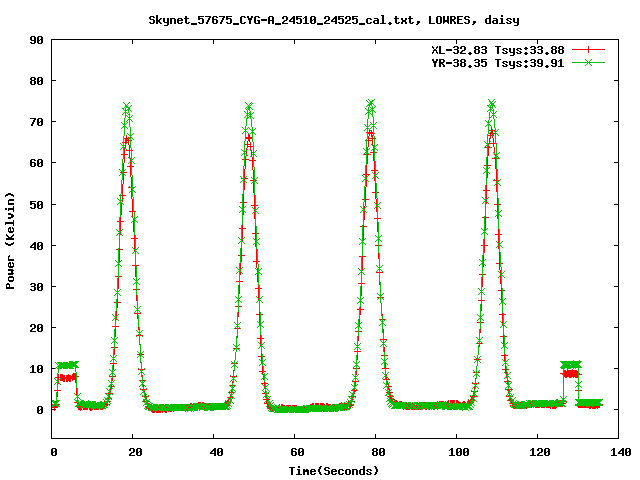Click the x-axis tick label 60
Screen dimensions: 640x480
[x=297, y=452]
